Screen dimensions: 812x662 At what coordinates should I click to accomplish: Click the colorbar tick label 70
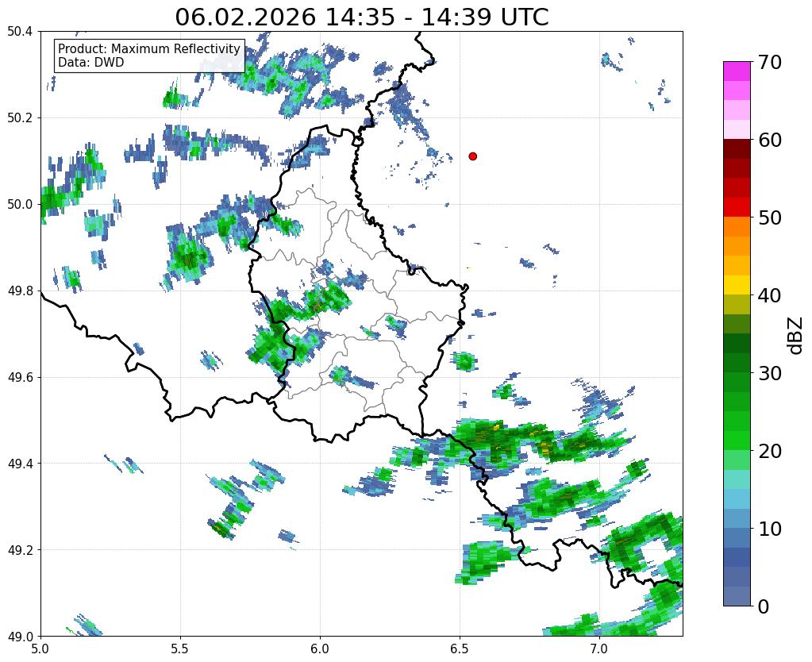[769, 62]
